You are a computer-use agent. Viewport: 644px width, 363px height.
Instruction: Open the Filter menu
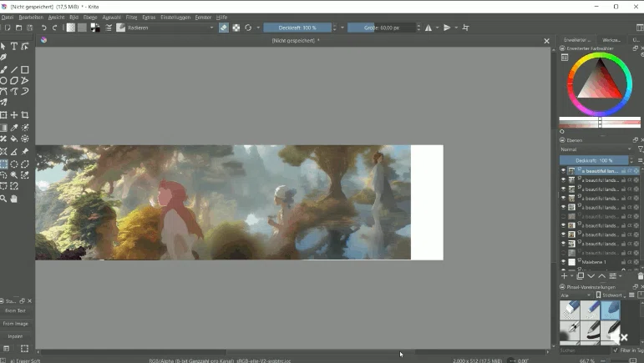point(131,18)
